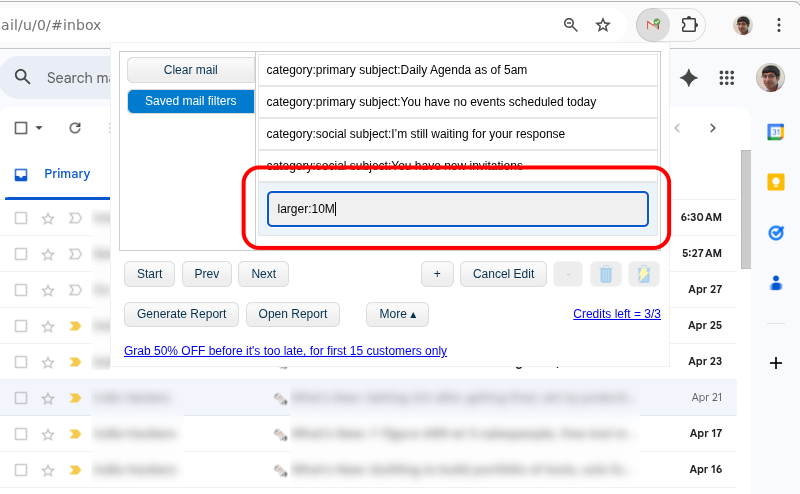
Task: Open the select dropdown arrow beside checkbox
Action: [39, 128]
